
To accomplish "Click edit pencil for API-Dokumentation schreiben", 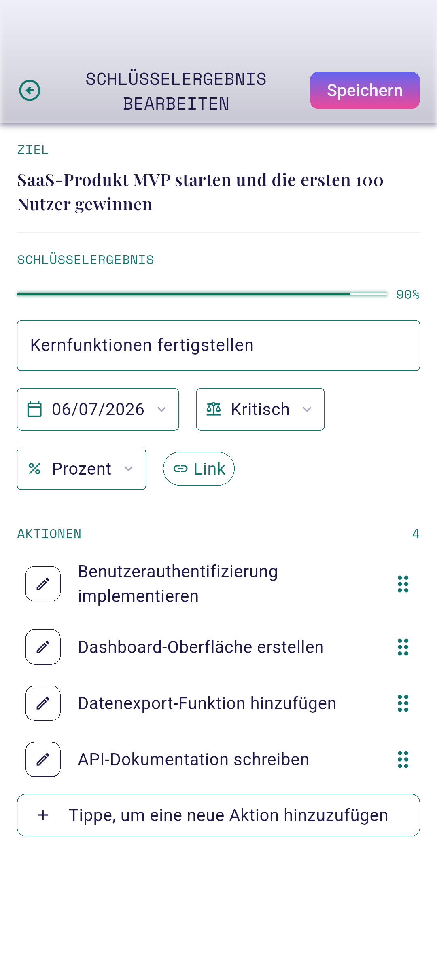I will [43, 759].
